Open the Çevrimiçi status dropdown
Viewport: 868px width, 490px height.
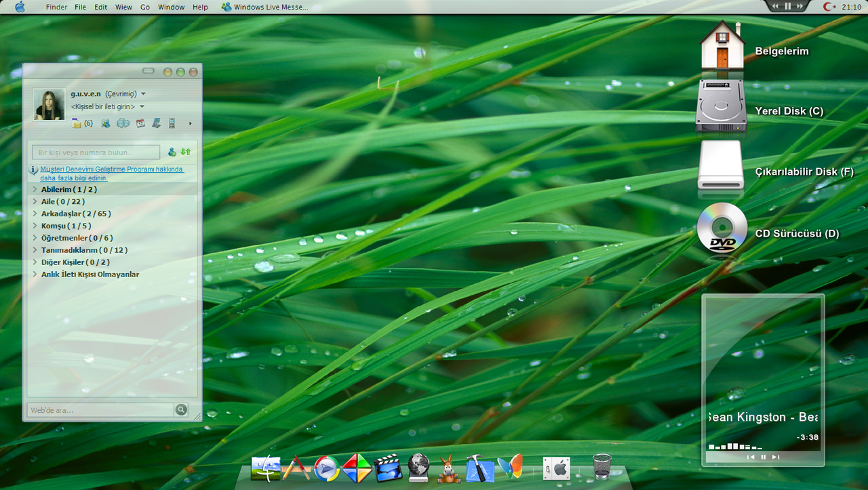(x=143, y=94)
